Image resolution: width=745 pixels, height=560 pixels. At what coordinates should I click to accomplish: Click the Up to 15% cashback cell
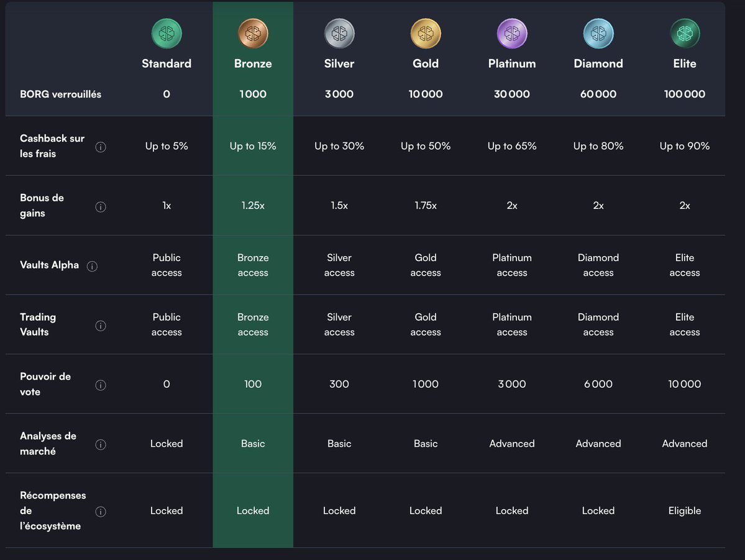[253, 146]
